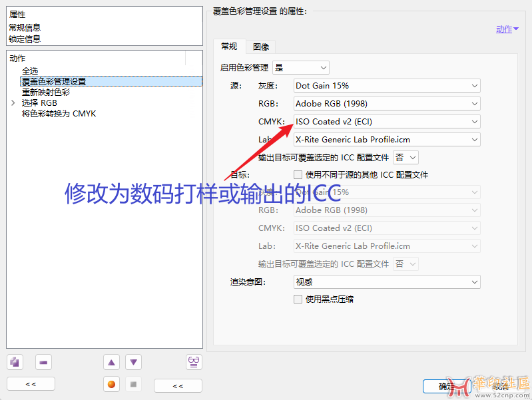Click the left << collapse button
Screen dimensions: 532x400
31,384
